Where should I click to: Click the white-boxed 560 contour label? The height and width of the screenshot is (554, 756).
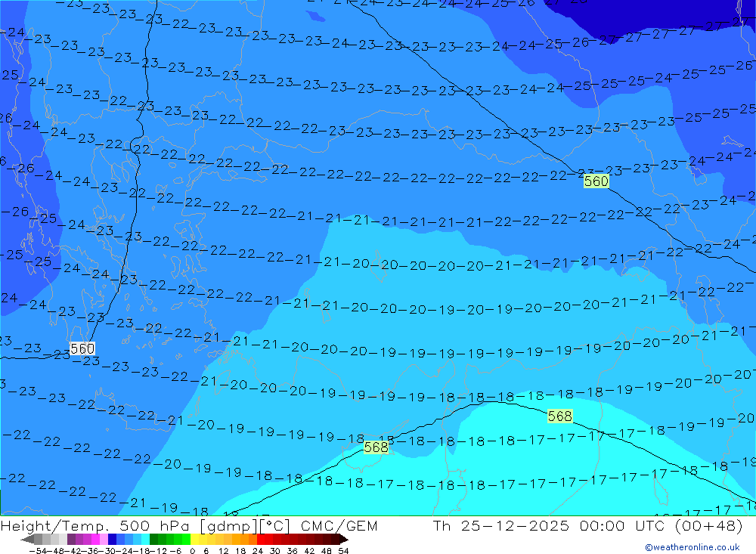coord(82,348)
